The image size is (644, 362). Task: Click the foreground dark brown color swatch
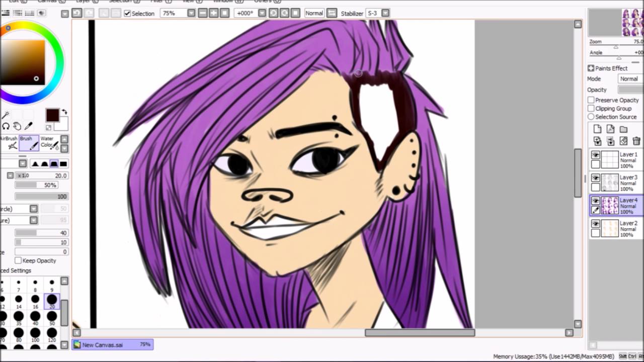pos(52,115)
